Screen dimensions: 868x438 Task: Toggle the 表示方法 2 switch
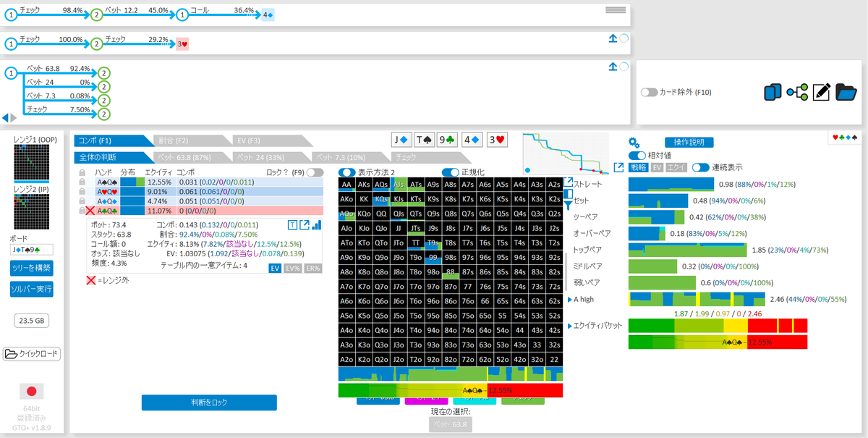click(x=346, y=172)
